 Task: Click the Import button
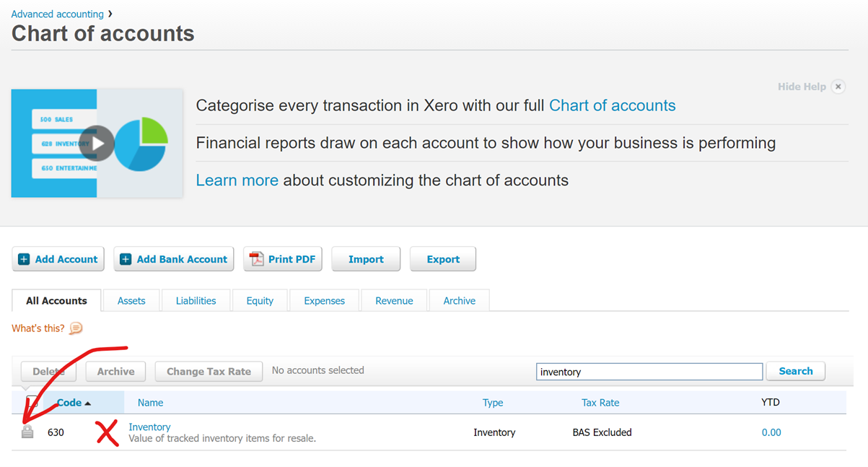(x=366, y=259)
